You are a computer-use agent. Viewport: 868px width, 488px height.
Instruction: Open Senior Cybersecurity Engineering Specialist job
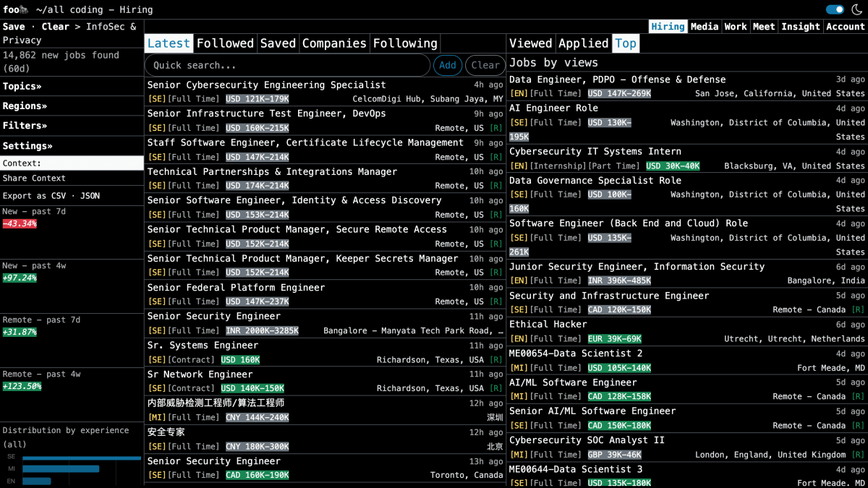coord(266,85)
